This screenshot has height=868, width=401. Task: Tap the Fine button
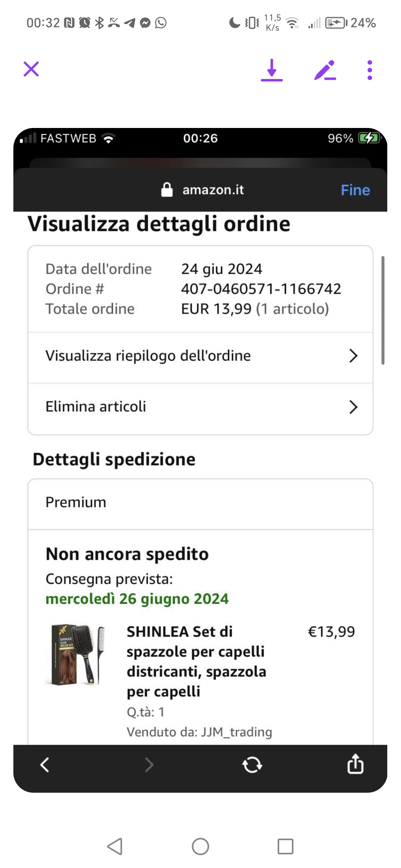coord(355,190)
